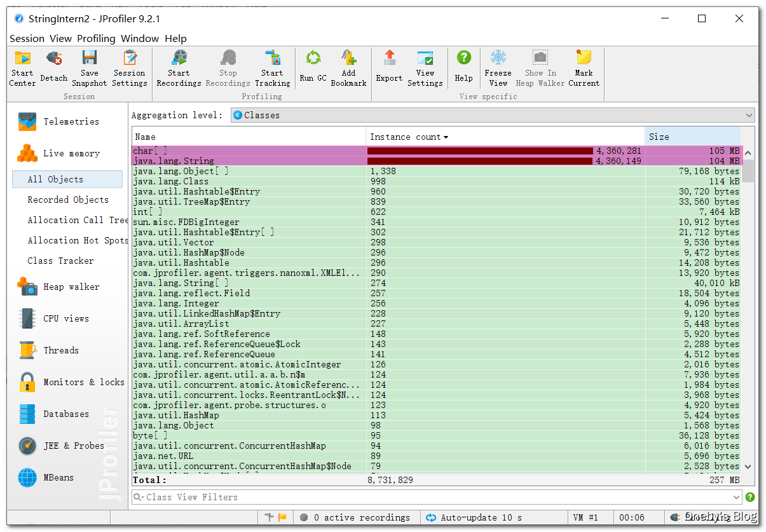766x532 pixels.
Task: Select the All Objects view
Action: click(x=67, y=179)
